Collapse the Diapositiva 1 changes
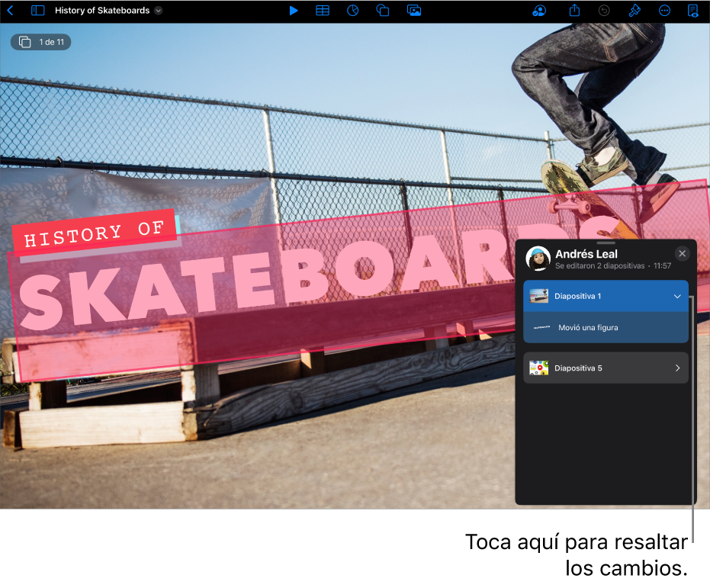Screen dimensions: 710x588 (677, 296)
